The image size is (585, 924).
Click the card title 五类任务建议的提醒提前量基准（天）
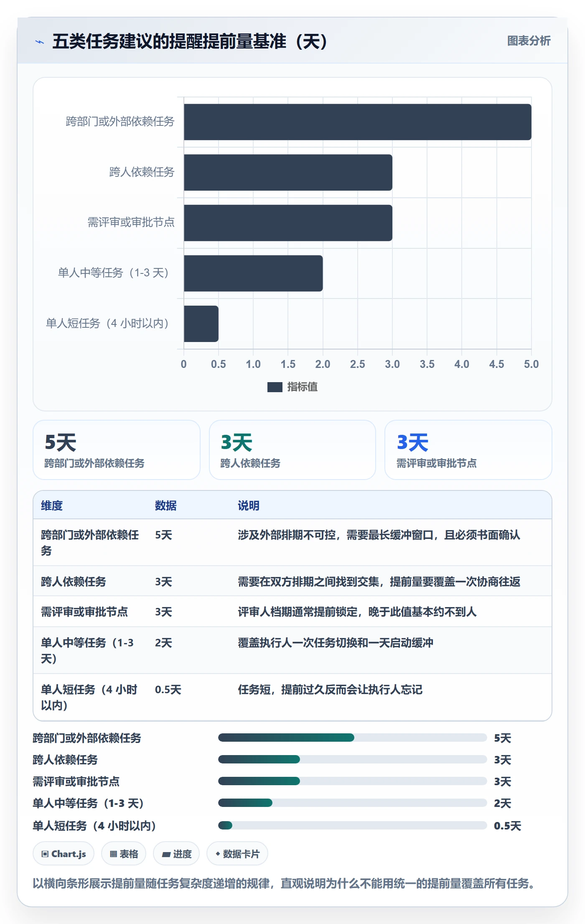pyautogui.click(x=190, y=41)
